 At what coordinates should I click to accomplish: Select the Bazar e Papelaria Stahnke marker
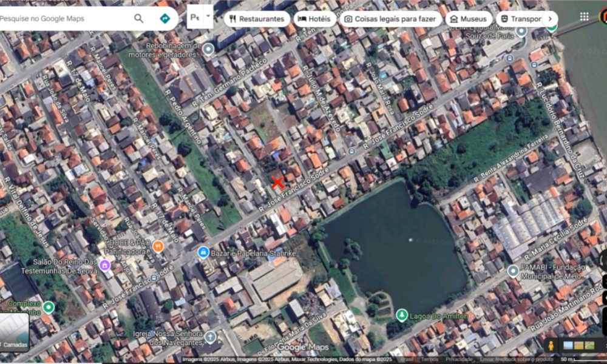(x=203, y=252)
